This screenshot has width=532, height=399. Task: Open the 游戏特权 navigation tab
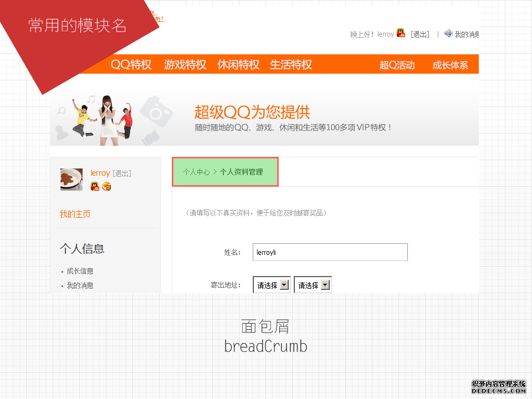185,64
